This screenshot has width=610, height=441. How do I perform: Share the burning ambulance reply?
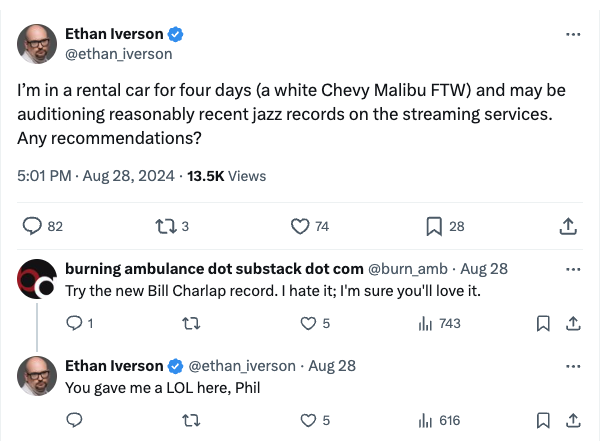[573, 323]
